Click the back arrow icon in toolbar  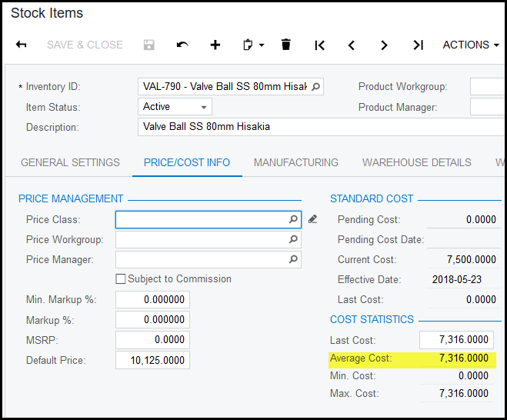[22, 45]
